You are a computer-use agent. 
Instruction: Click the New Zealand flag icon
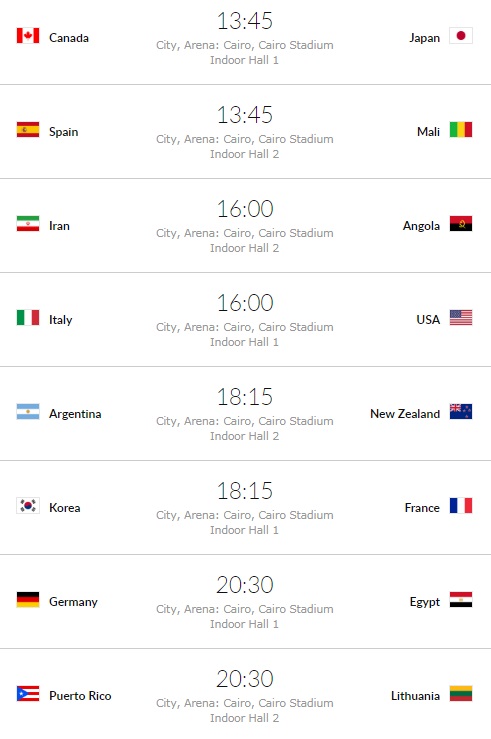[x=461, y=411]
